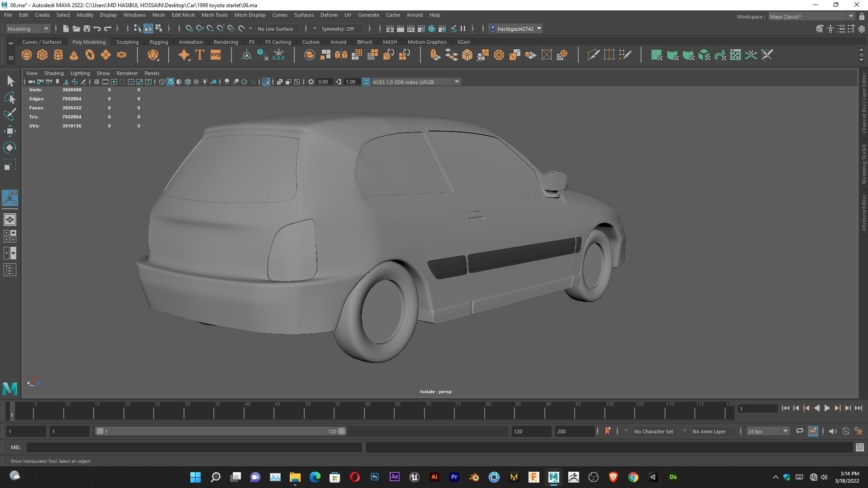868x488 pixels.
Task: Activate the Paint selection tool
Action: (10, 114)
